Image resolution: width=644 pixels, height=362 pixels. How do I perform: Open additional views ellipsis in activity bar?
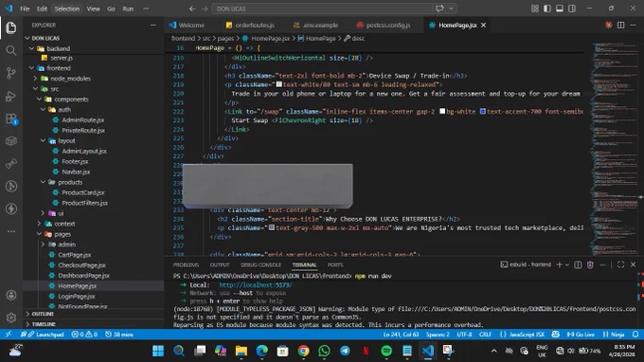(11, 231)
